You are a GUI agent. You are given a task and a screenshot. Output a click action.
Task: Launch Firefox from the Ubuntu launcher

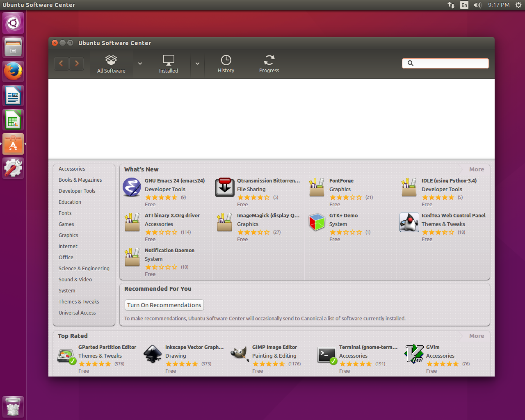pyautogui.click(x=13, y=71)
